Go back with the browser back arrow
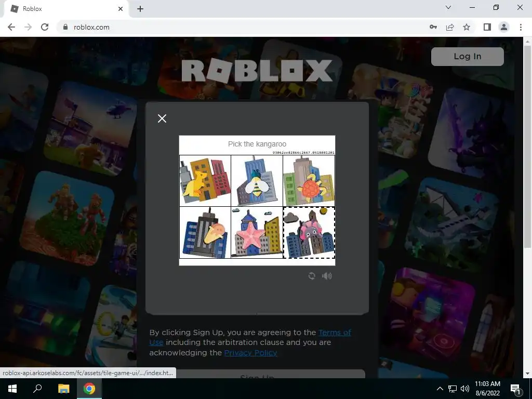The width and height of the screenshot is (532, 399). click(x=11, y=27)
